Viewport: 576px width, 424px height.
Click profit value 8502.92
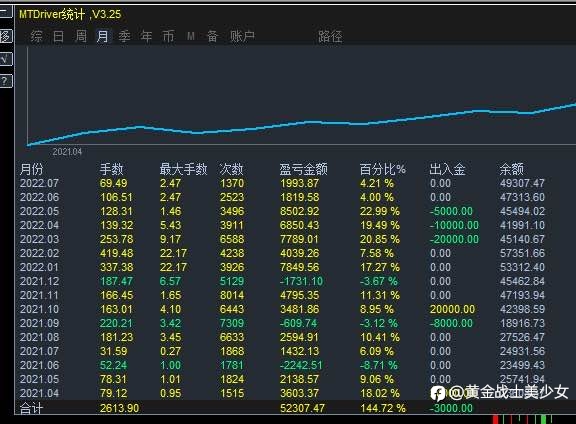tap(300, 211)
